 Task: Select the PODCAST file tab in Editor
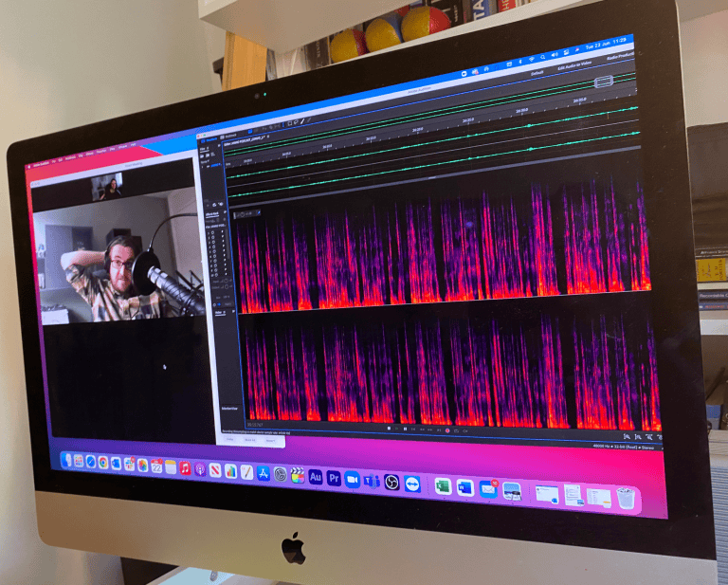click(x=246, y=139)
